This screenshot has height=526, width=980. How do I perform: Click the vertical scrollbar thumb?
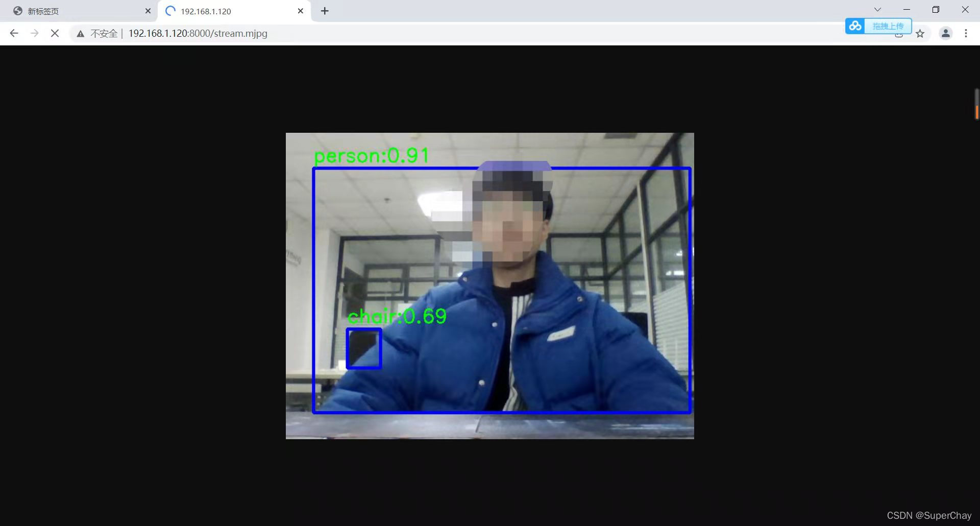click(976, 104)
